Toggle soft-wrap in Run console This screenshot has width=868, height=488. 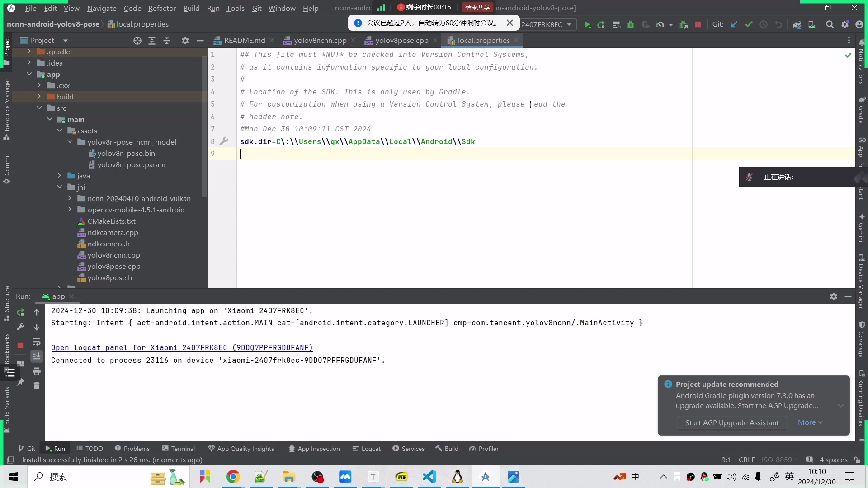coord(37,342)
